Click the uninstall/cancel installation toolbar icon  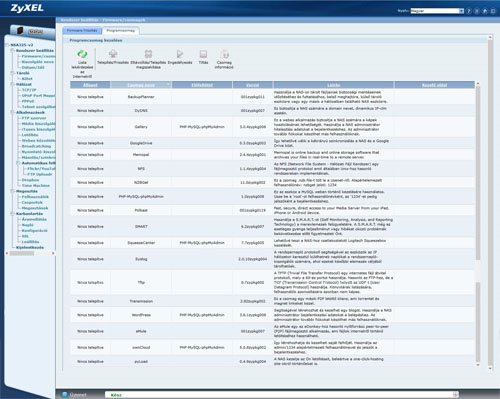point(148,54)
